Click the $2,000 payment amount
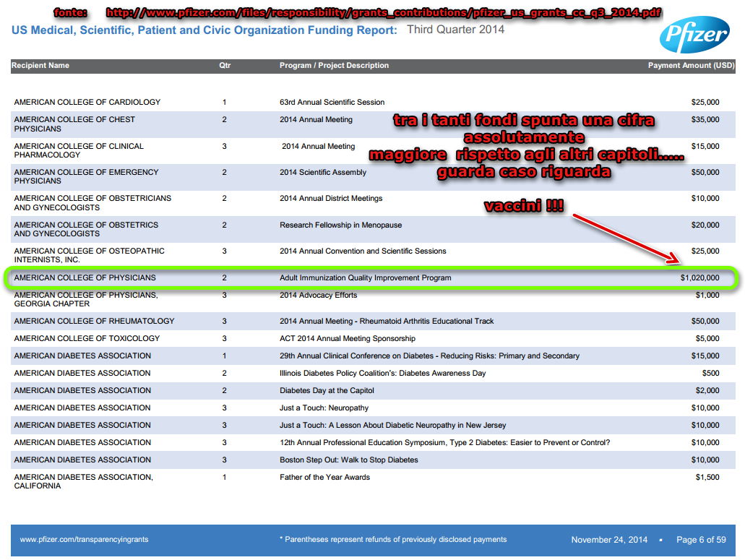The width and height of the screenshot is (745, 560). (707, 391)
